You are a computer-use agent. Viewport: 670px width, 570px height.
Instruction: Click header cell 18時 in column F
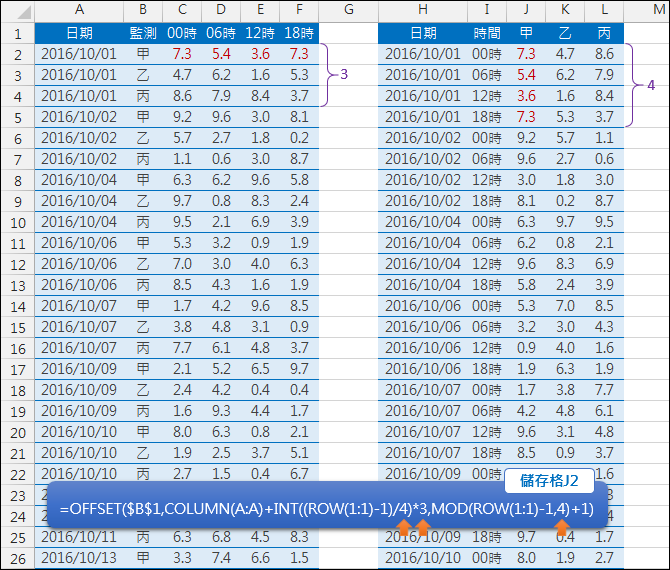(x=299, y=33)
